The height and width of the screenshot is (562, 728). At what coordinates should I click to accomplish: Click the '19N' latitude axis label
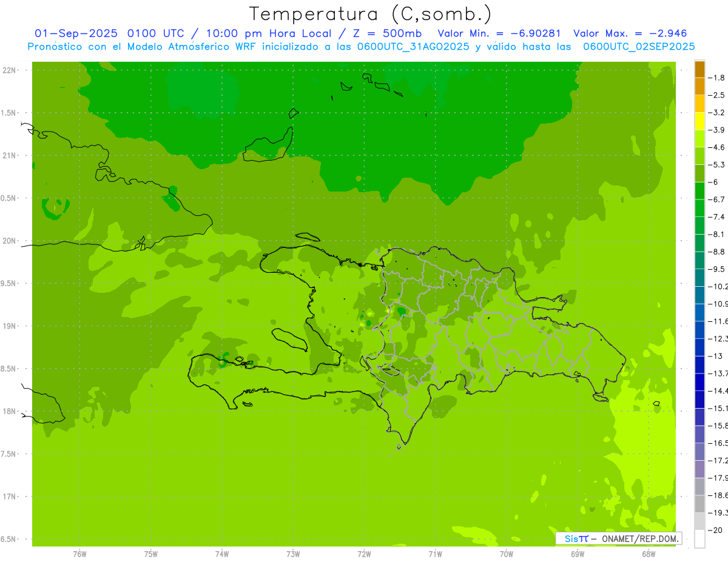point(8,326)
